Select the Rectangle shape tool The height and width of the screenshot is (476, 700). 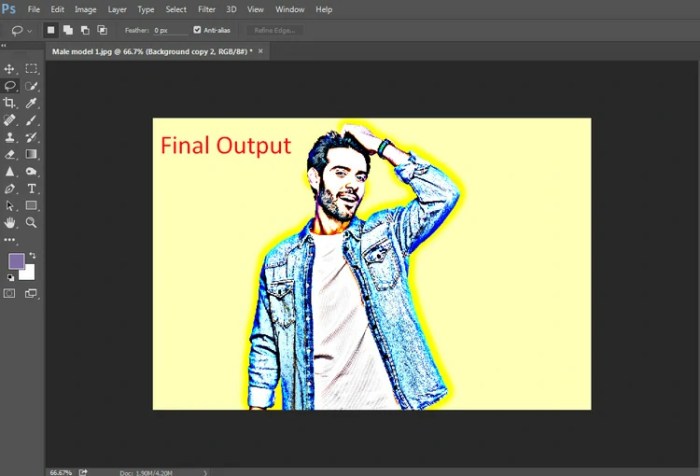tap(31, 205)
